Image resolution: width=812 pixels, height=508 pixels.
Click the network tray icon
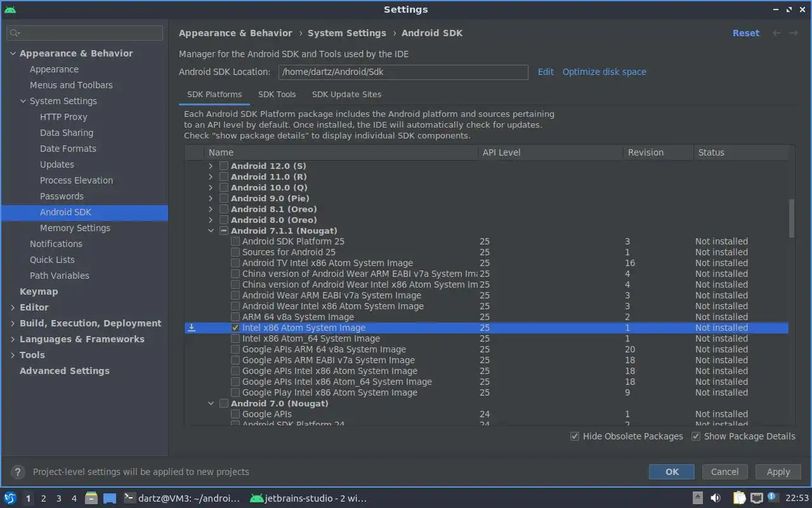[x=757, y=498]
